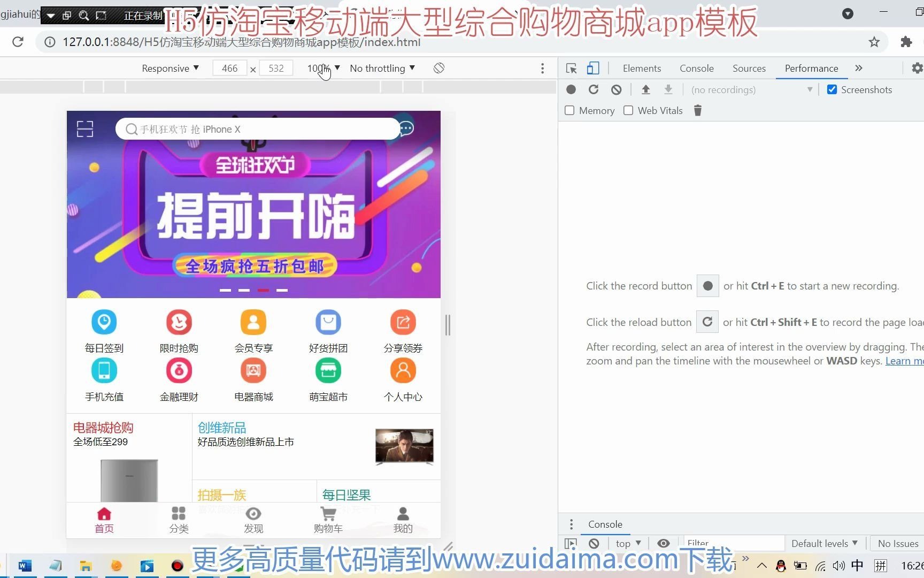Toggle the Screenshots checkbox
Image resolution: width=924 pixels, height=578 pixels.
pyautogui.click(x=832, y=89)
